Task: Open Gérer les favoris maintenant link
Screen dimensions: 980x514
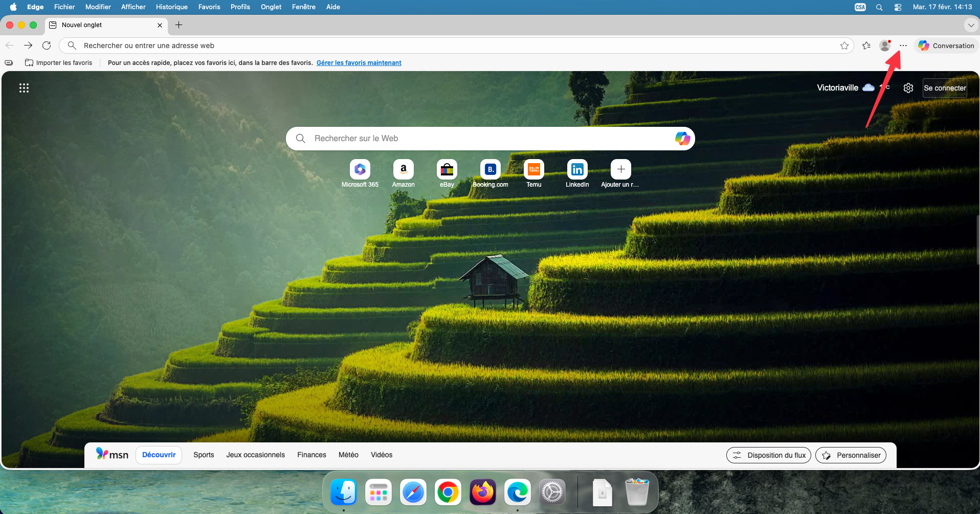Action: pos(359,63)
